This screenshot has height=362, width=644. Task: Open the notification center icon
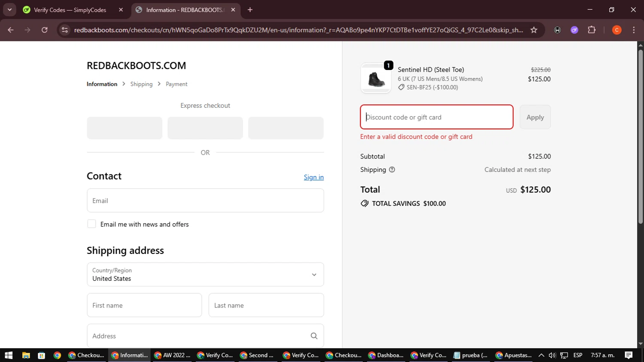[629, 355]
